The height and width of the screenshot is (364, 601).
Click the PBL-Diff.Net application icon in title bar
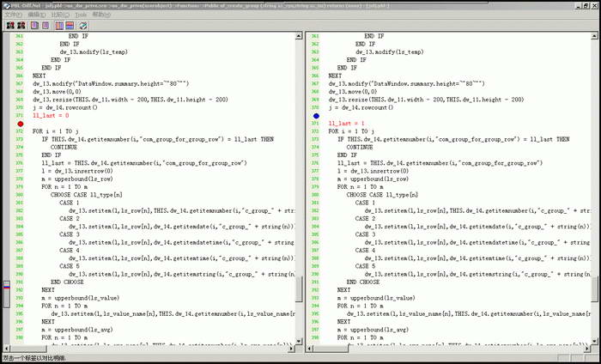(x=6, y=5)
